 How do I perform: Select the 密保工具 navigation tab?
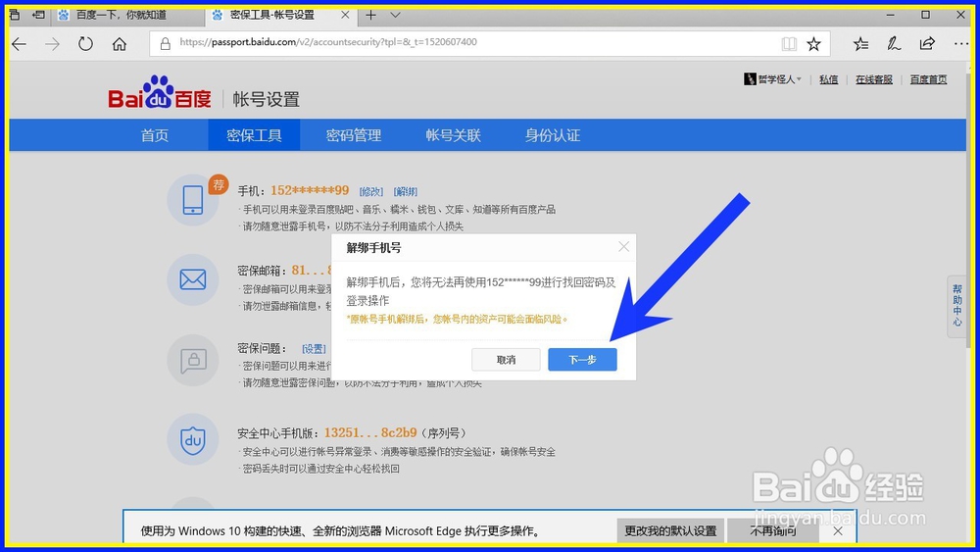click(254, 135)
